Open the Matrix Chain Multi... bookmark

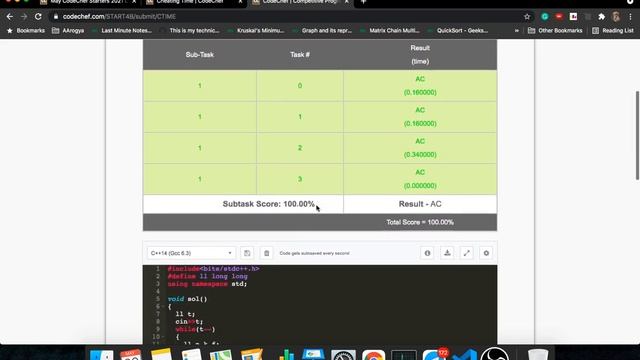pyautogui.click(x=390, y=31)
